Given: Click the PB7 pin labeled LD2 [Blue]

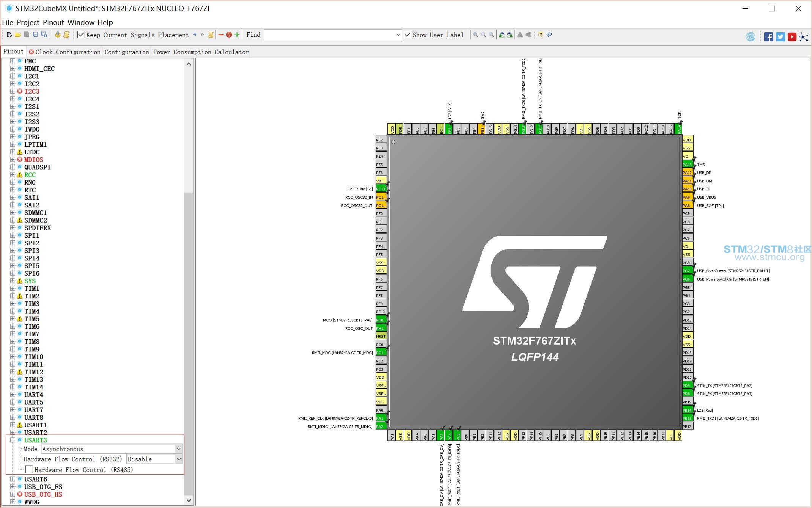Looking at the screenshot, I should click(450, 129).
